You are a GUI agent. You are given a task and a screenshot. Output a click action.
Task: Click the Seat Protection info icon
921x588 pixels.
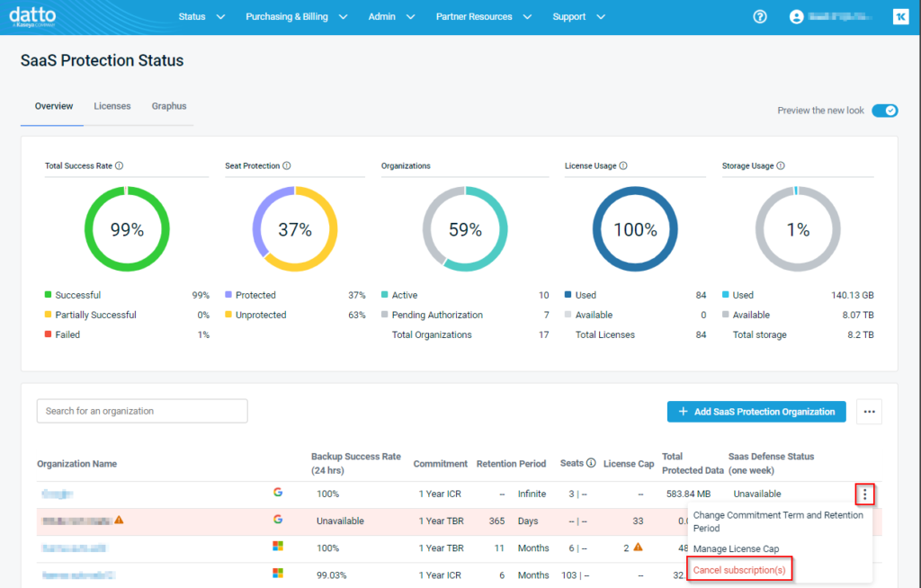[287, 166]
